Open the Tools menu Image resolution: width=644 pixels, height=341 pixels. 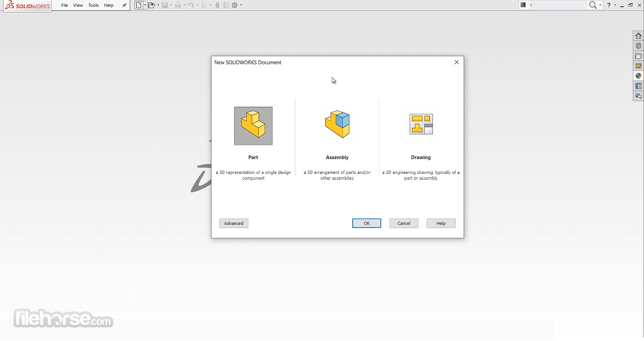click(94, 5)
